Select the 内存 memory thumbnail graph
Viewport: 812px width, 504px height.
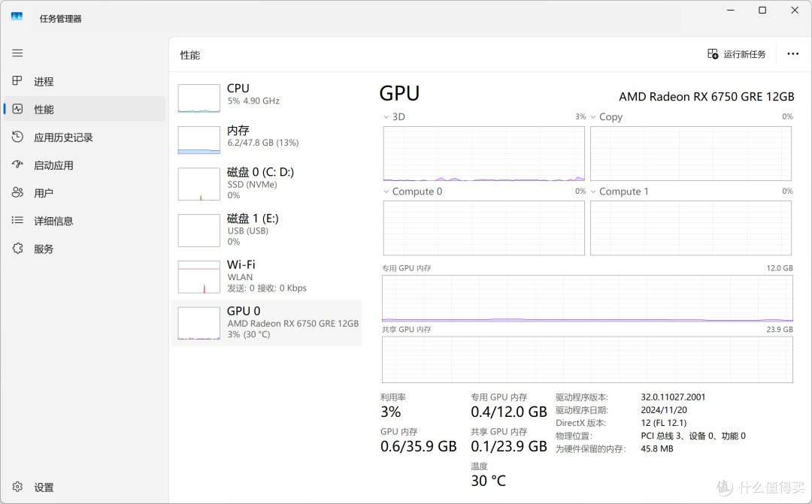pos(198,140)
